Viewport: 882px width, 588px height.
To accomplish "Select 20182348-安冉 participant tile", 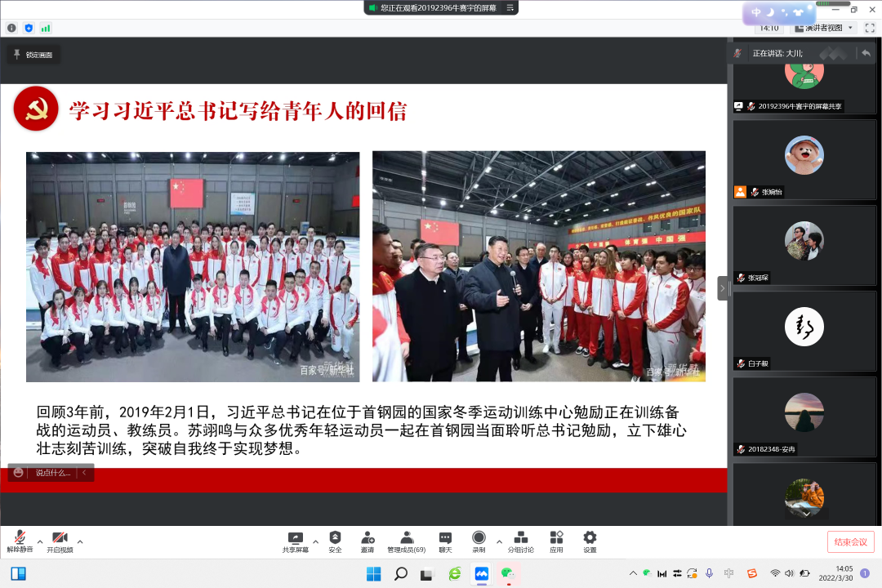I will [x=804, y=417].
